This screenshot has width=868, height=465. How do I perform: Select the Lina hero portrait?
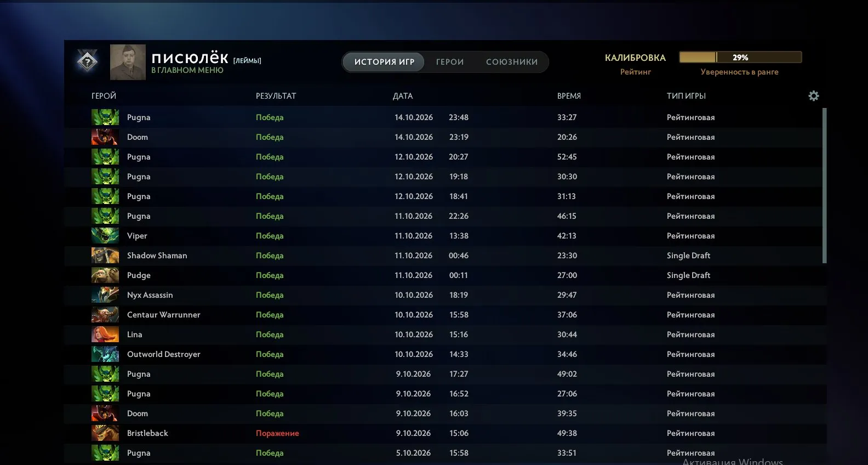pyautogui.click(x=105, y=334)
